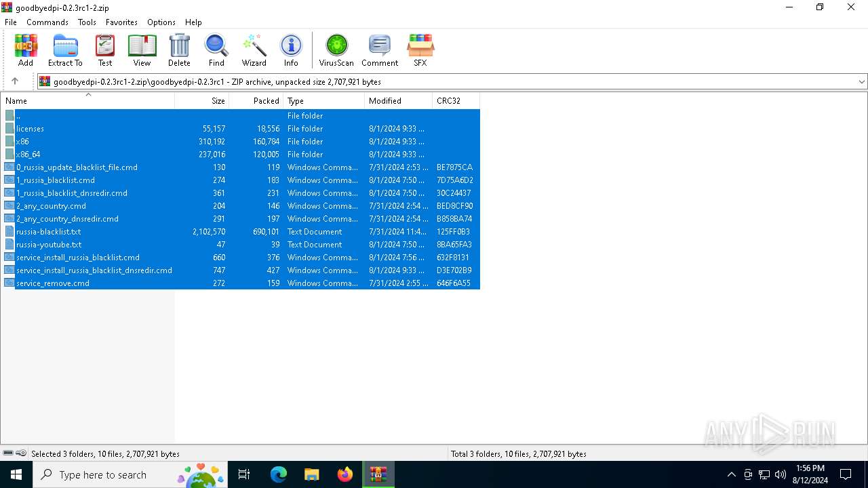Open the Find tool
The image size is (868, 488).
coord(216,51)
